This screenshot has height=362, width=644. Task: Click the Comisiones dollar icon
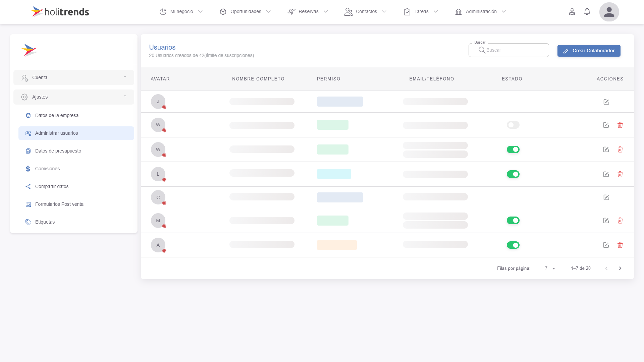(28, 169)
